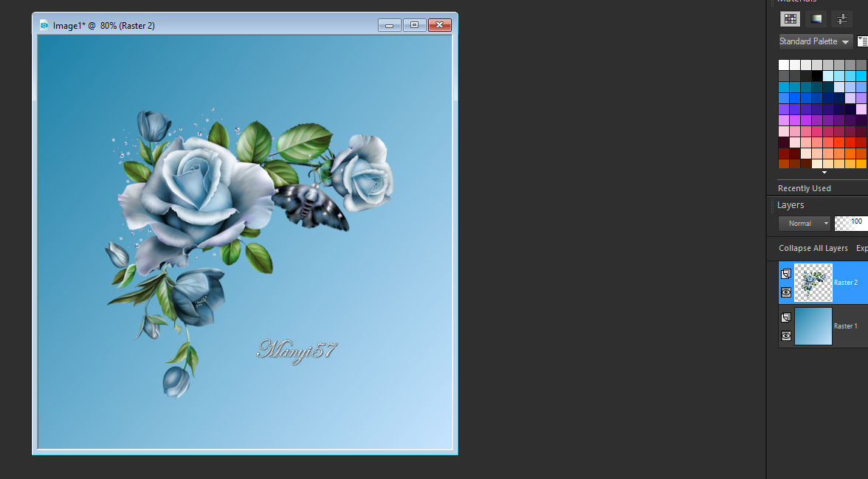The width and height of the screenshot is (868, 479).
Task: Close the Image1 document window
Action: 440,25
